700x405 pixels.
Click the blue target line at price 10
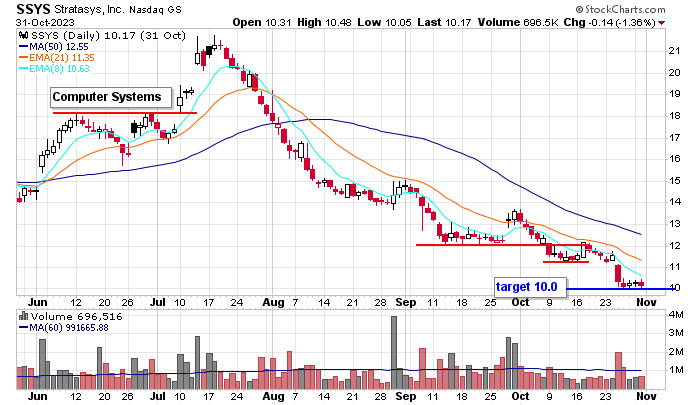(621, 289)
